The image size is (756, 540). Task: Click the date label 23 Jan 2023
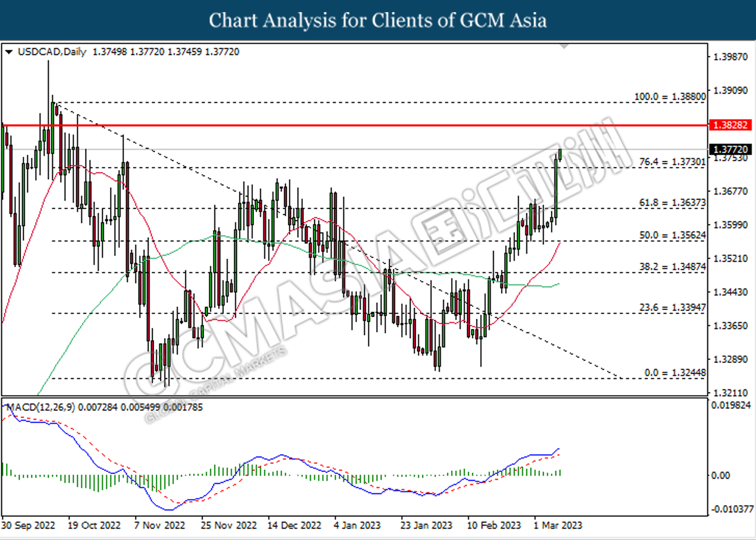pos(426,525)
